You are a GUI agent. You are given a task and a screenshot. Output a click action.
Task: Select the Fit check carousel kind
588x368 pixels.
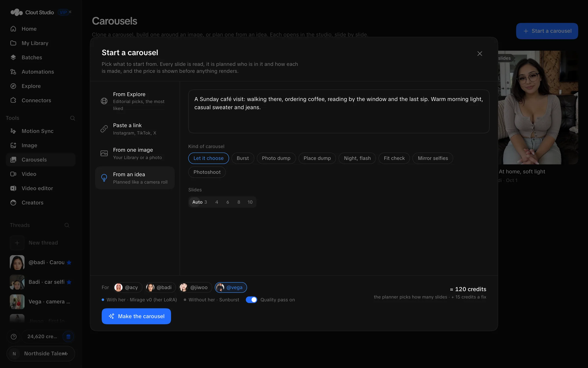click(394, 158)
